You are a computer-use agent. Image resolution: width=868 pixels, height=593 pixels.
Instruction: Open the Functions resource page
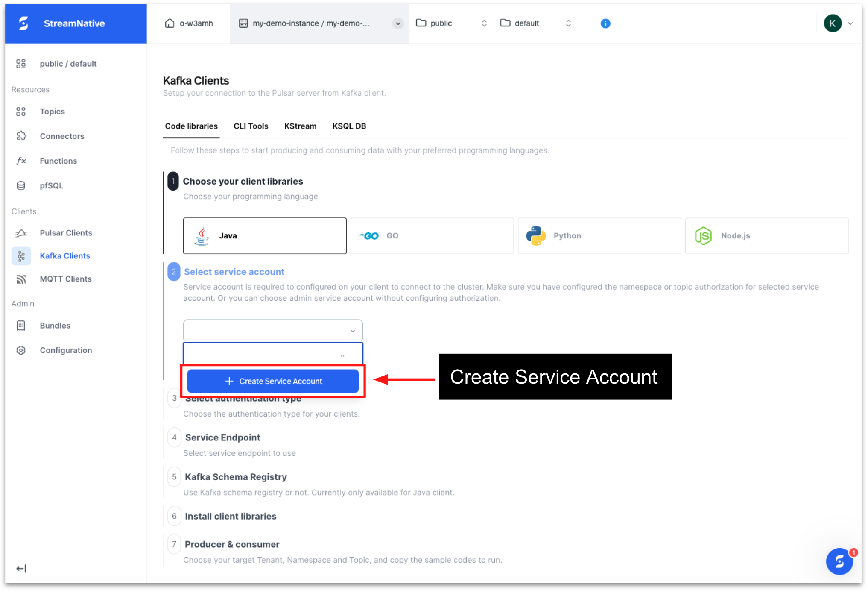click(58, 161)
